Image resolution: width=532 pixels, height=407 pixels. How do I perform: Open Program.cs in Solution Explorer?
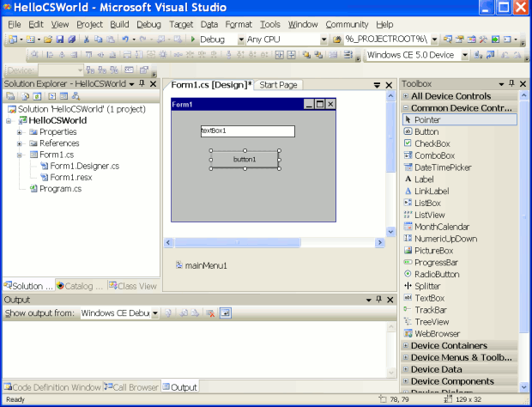[60, 189]
